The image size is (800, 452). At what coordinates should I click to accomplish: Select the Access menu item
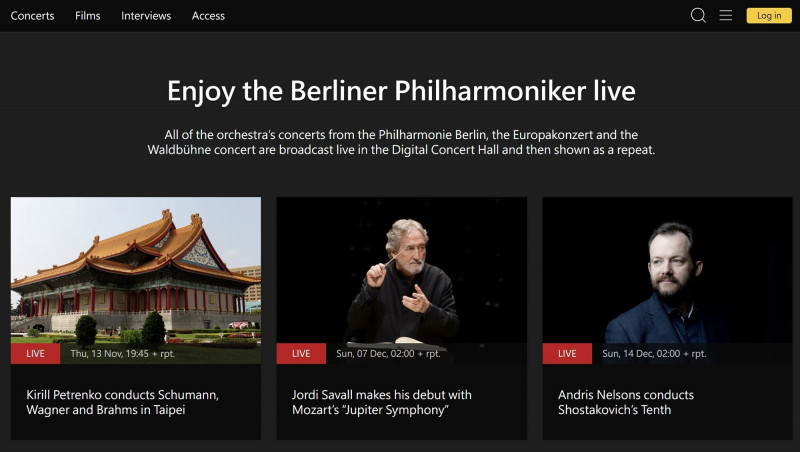pyautogui.click(x=208, y=16)
